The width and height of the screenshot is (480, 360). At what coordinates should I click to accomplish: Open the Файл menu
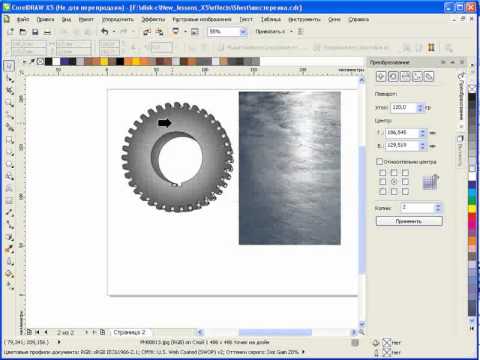(x=23, y=20)
